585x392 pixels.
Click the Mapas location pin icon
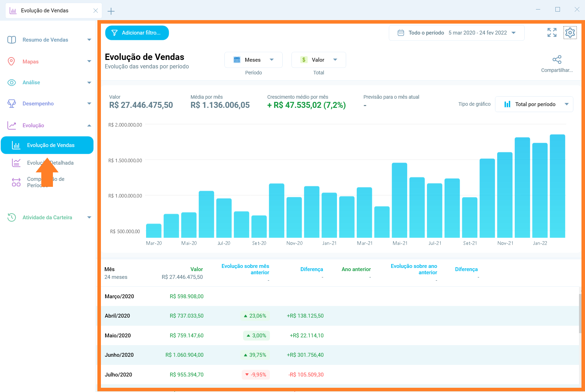coord(11,61)
